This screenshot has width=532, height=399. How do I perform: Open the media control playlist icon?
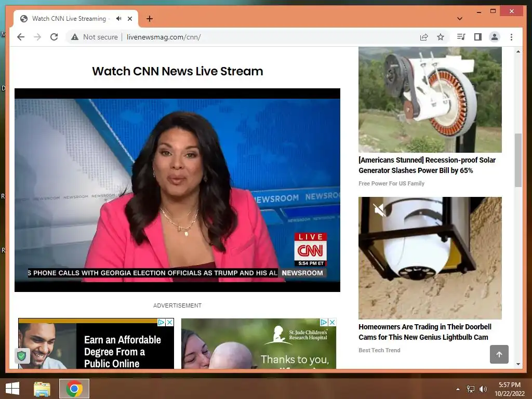[461, 37]
